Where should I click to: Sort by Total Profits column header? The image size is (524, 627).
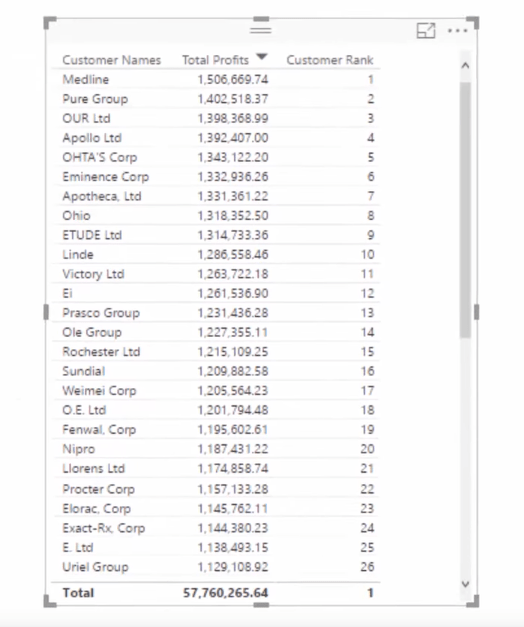click(216, 60)
